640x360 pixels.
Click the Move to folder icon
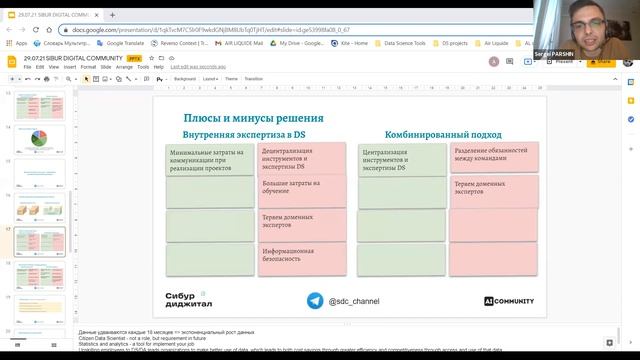161,58
